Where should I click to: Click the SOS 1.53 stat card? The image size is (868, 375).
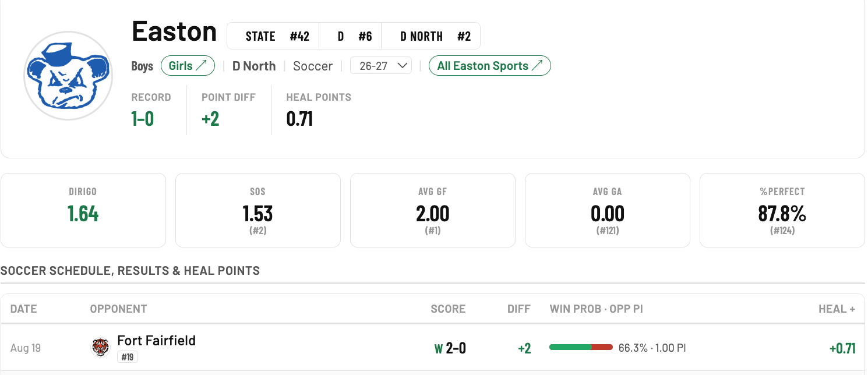pyautogui.click(x=258, y=210)
